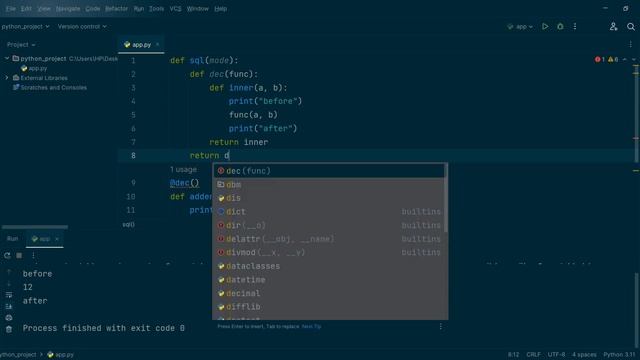Image resolution: width=640 pixels, height=360 pixels.
Task: Open Code With Me user icon
Action: (613, 27)
